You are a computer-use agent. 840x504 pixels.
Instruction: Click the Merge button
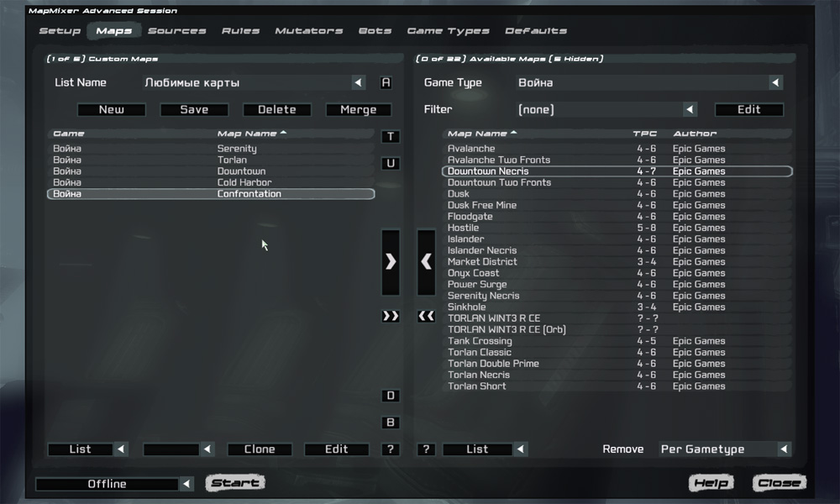pos(359,110)
